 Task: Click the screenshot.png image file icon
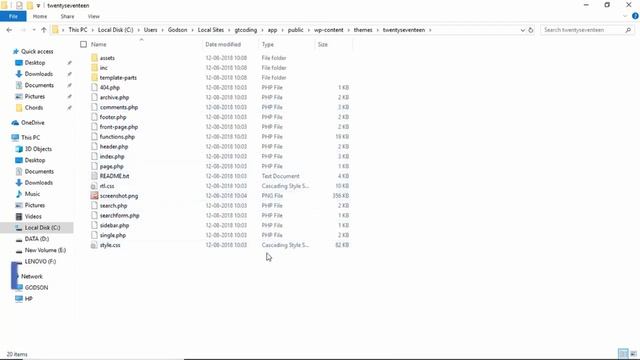tap(94, 196)
